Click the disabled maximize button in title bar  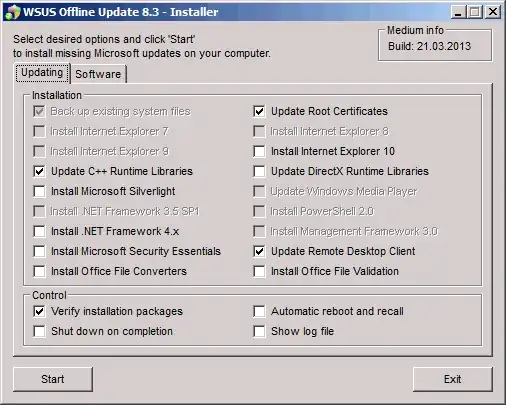pos(475,12)
